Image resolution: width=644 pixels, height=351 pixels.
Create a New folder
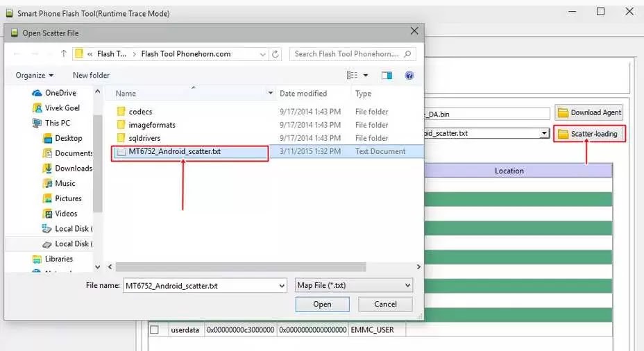(x=91, y=75)
